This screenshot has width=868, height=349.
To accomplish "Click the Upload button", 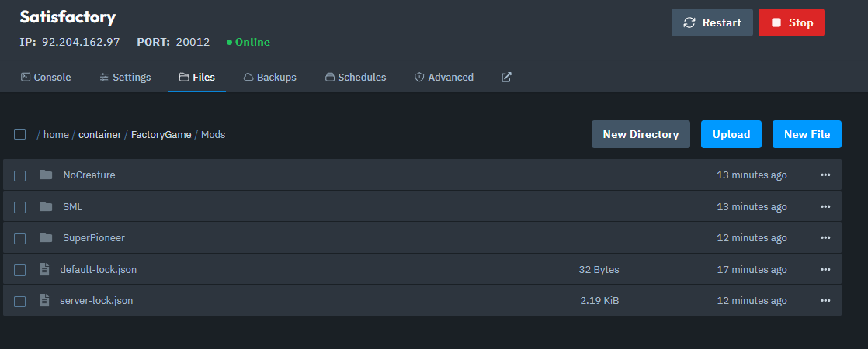I will pyautogui.click(x=731, y=134).
